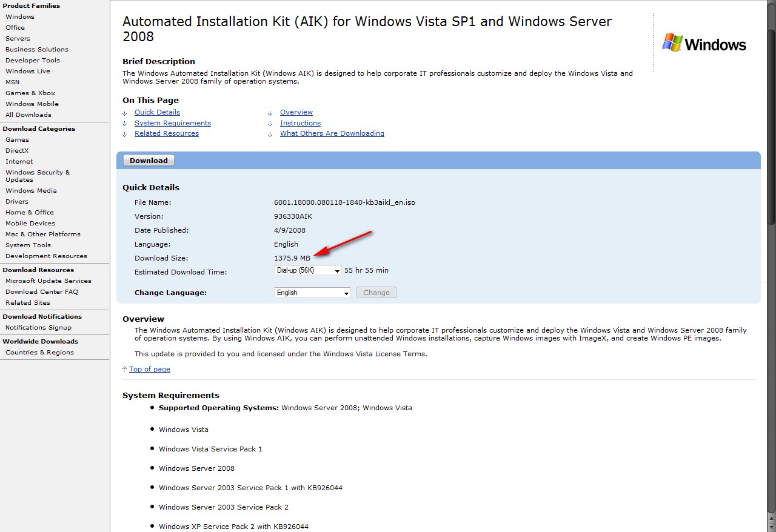The width and height of the screenshot is (776, 532).
Task: Open Business Solutions sidebar item
Action: coord(37,50)
